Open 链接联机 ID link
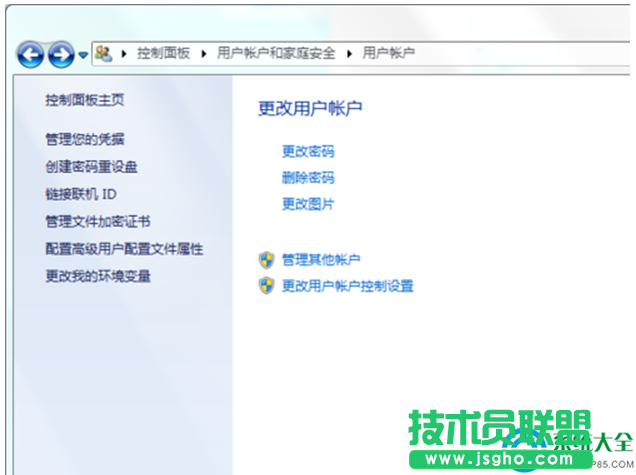 (80, 194)
